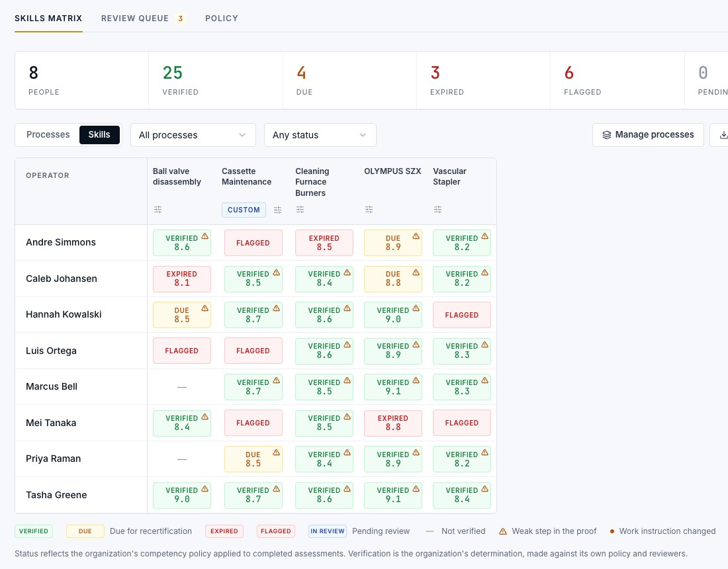Image resolution: width=728 pixels, height=569 pixels.
Task: Click the 25 Verified summary card
Action: (x=216, y=80)
